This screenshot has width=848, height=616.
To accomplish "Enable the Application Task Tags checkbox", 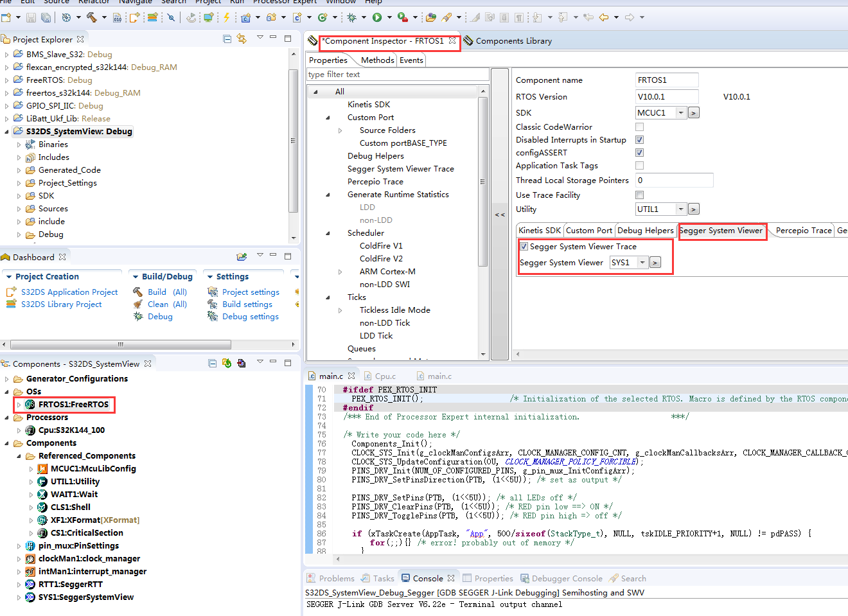I will tap(639, 166).
